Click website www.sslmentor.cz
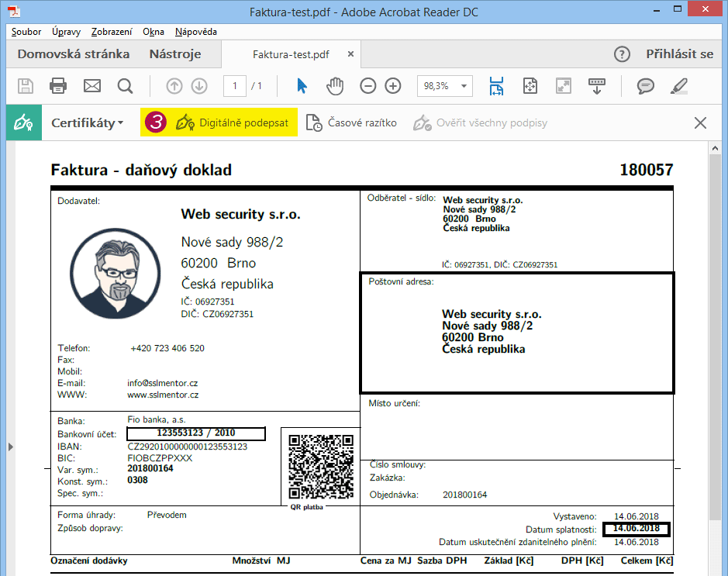The image size is (728, 576). [163, 395]
